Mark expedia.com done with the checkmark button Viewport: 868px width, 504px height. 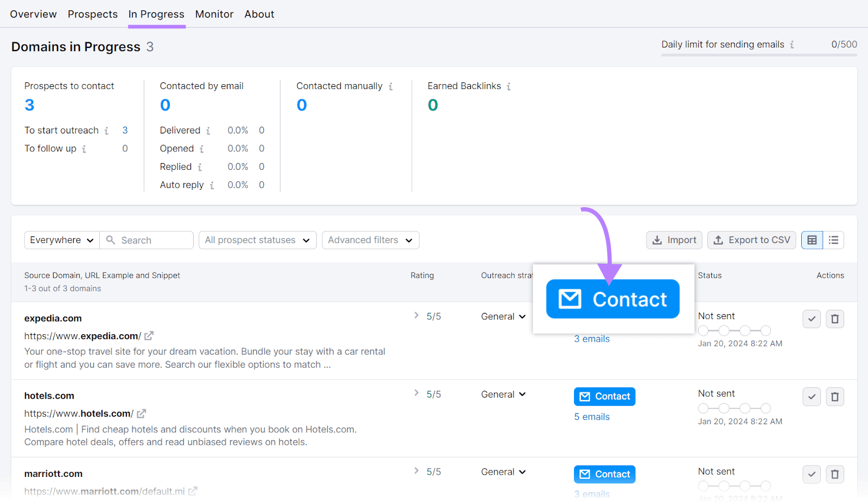pyautogui.click(x=812, y=318)
